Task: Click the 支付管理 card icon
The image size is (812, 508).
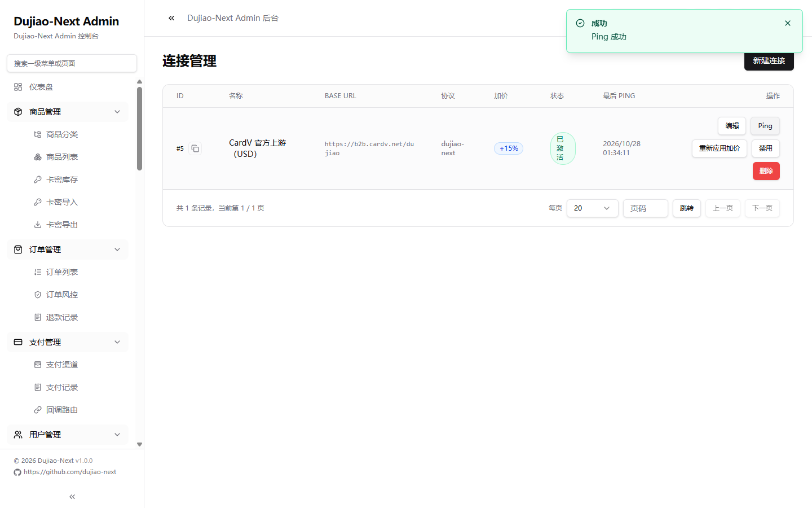Action: pos(18,342)
